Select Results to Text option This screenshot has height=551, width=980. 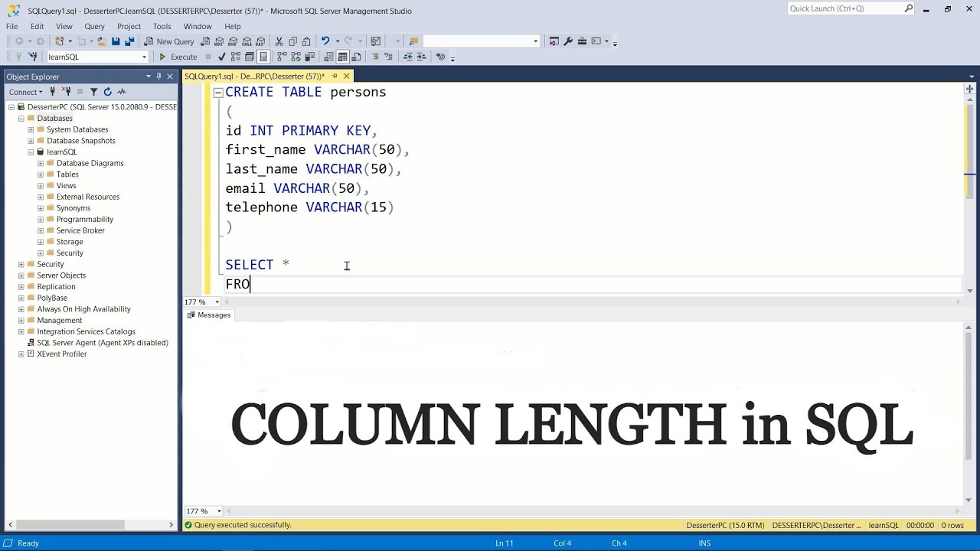(328, 57)
